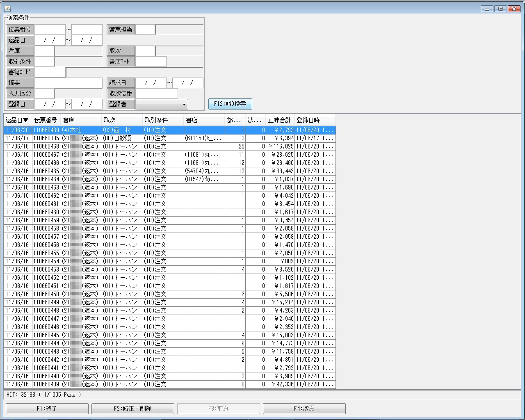Click the 正味合計 column header
Viewport: 525px width, 420px height.
[x=279, y=120]
